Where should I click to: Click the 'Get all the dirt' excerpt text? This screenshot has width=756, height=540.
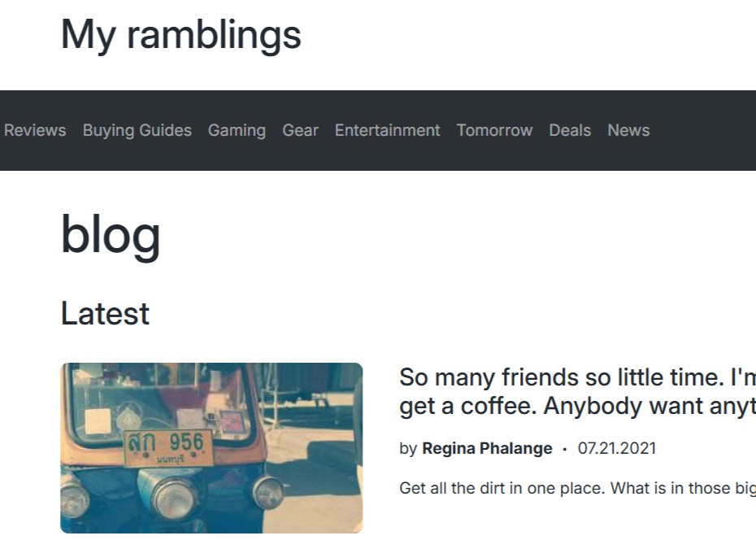pyautogui.click(x=577, y=488)
